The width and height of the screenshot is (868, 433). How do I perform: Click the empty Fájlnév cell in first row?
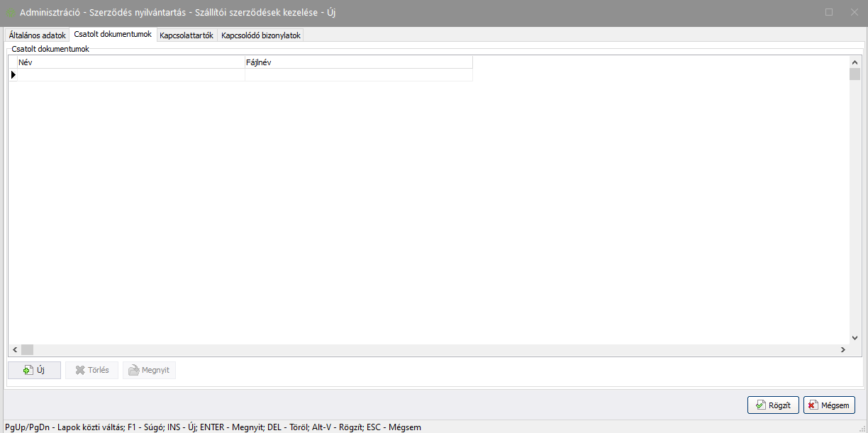[358, 74]
